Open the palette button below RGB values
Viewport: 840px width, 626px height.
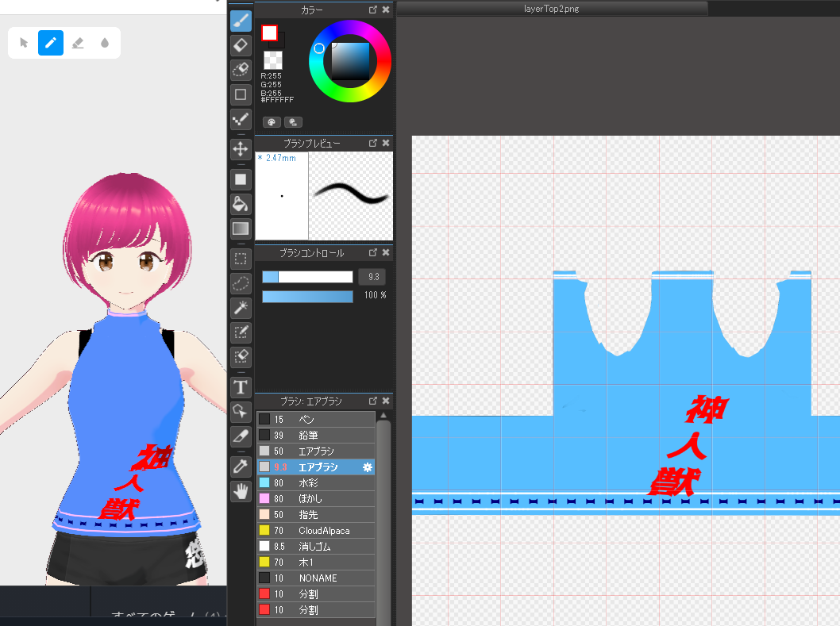click(272, 122)
